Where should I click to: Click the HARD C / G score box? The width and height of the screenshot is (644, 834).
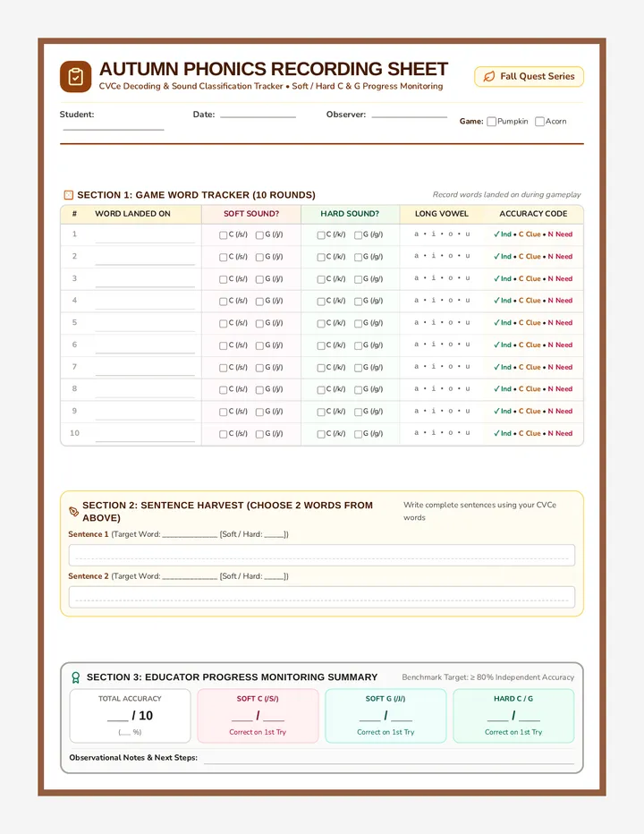click(x=513, y=716)
